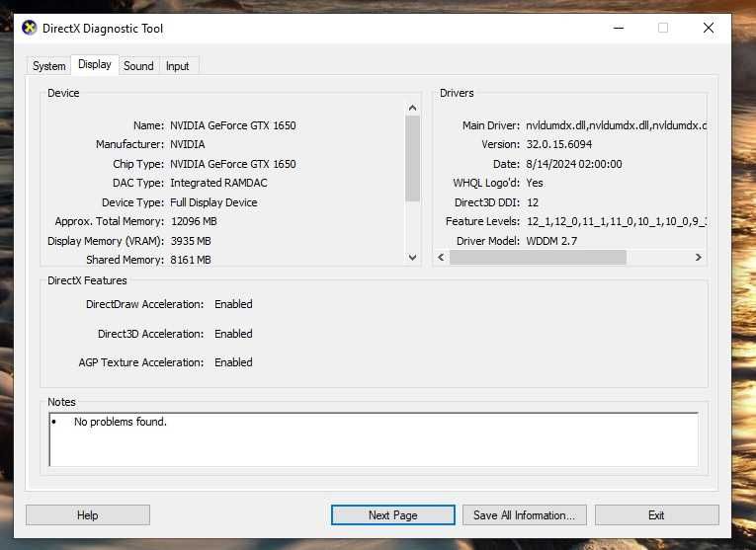The height and width of the screenshot is (550, 756).
Task: Click the Approx. Total Memory label
Action: [110, 221]
